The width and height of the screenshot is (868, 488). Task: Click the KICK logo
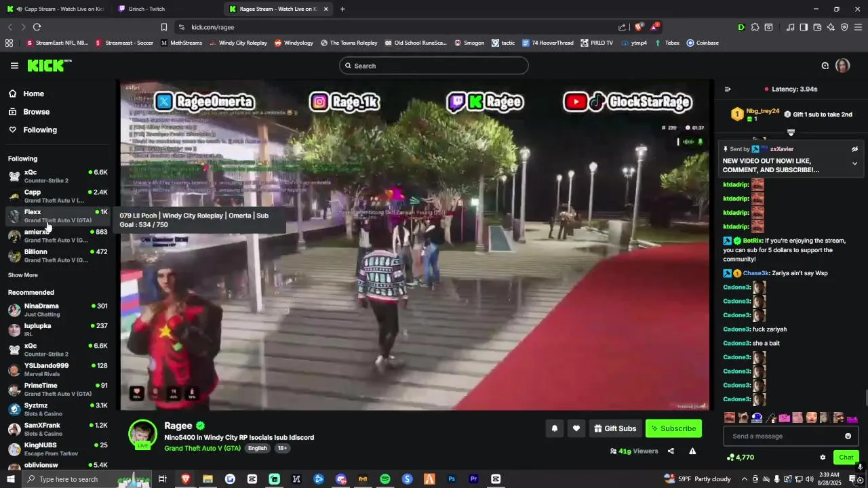49,66
